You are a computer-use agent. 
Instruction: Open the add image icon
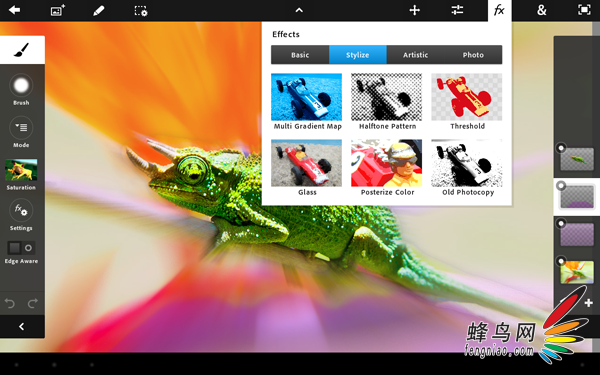point(58,10)
